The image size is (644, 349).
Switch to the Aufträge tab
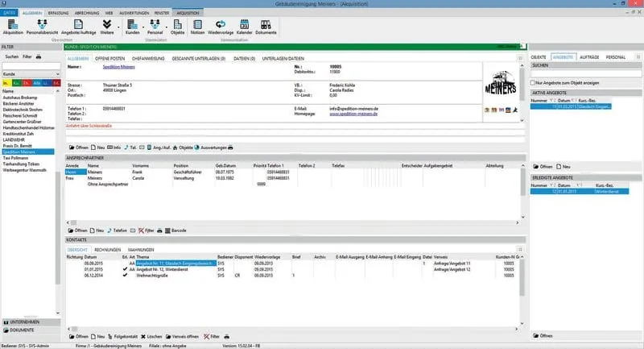[x=589, y=57]
